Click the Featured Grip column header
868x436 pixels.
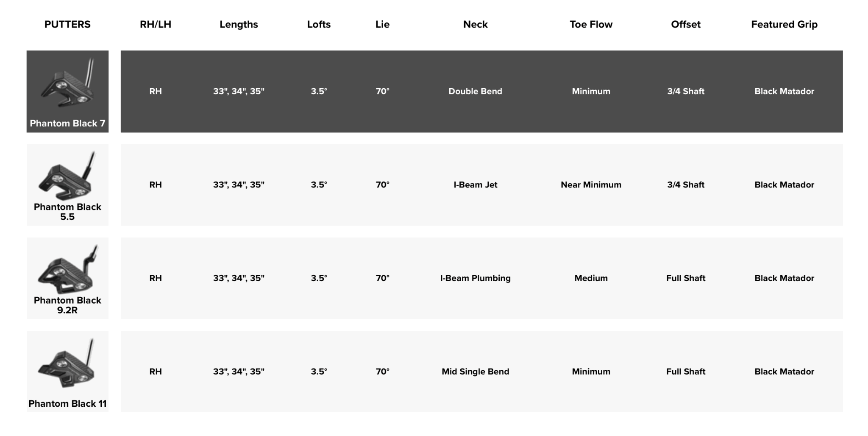(784, 25)
